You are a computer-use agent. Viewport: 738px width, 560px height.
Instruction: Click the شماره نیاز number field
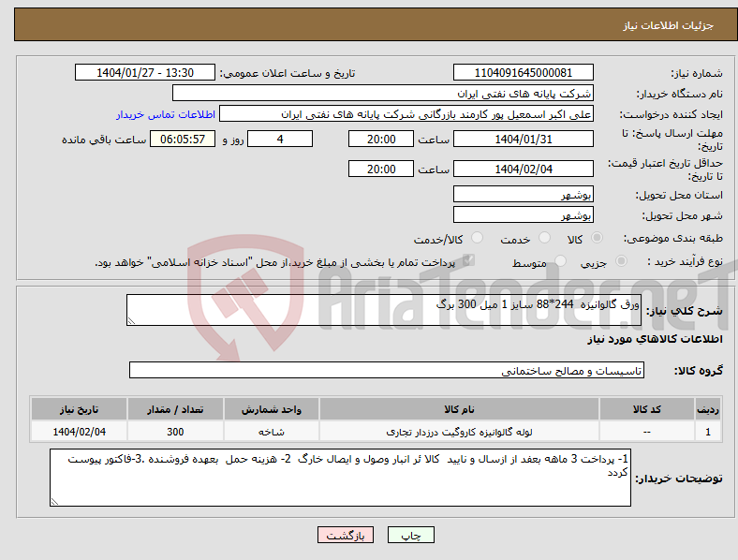pos(523,72)
